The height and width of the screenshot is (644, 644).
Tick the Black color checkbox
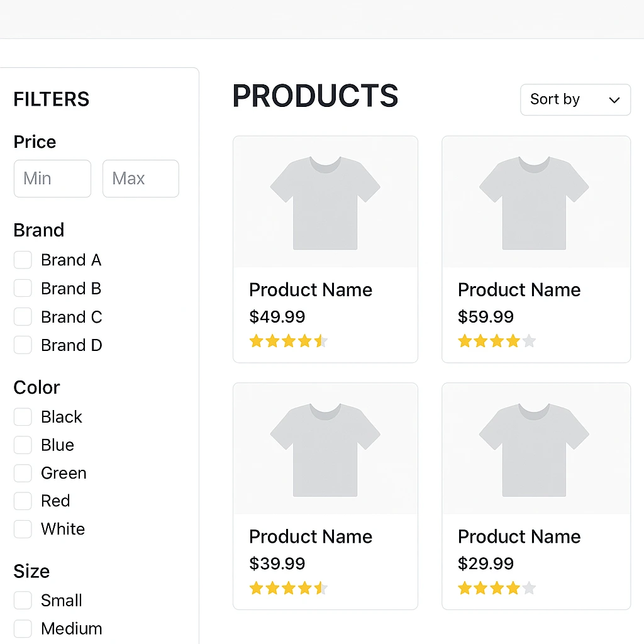pyautogui.click(x=23, y=417)
